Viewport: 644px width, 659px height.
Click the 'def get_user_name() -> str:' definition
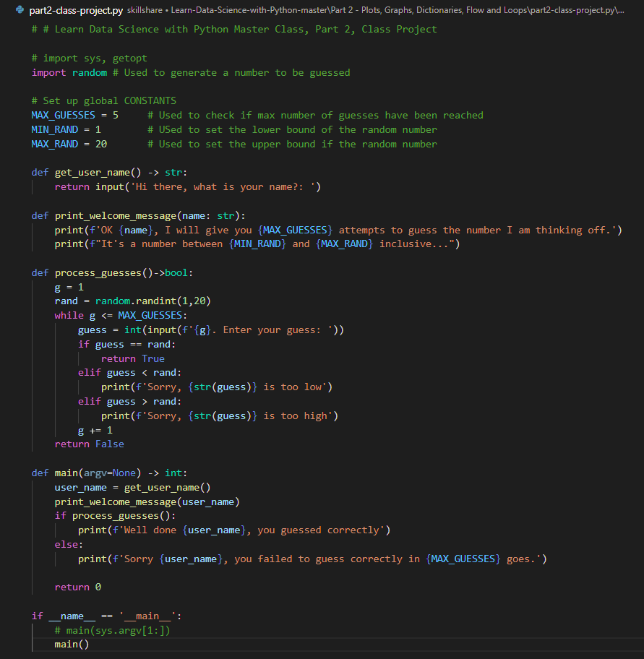pos(109,172)
